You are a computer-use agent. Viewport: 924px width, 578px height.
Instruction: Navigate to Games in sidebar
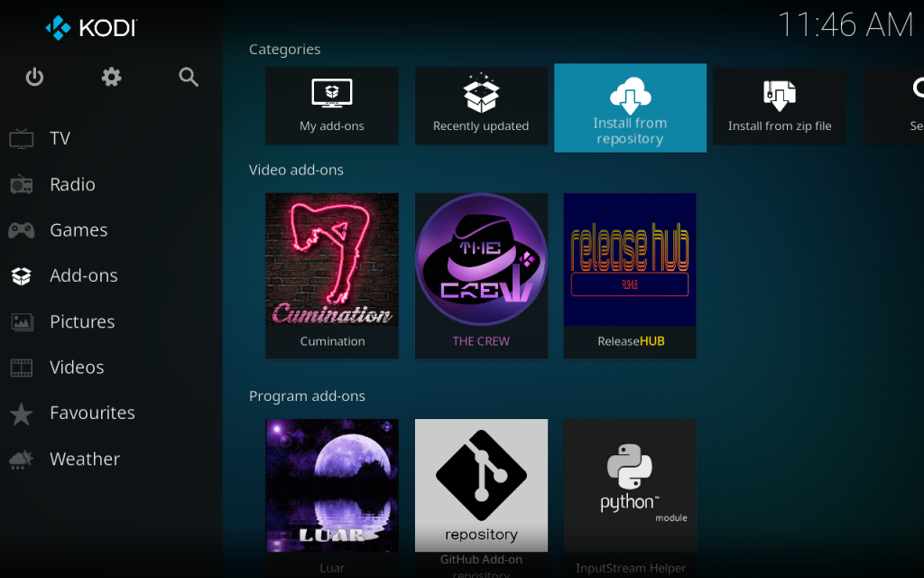79,230
